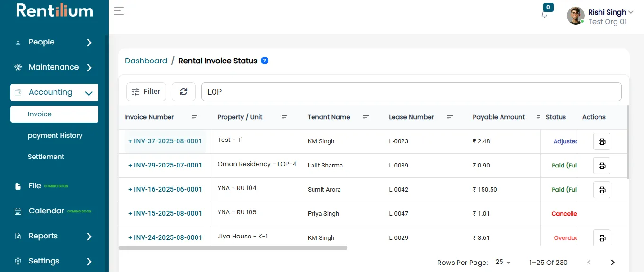This screenshot has width=644, height=272.
Task: Open payment History submenu item
Action: tap(55, 135)
